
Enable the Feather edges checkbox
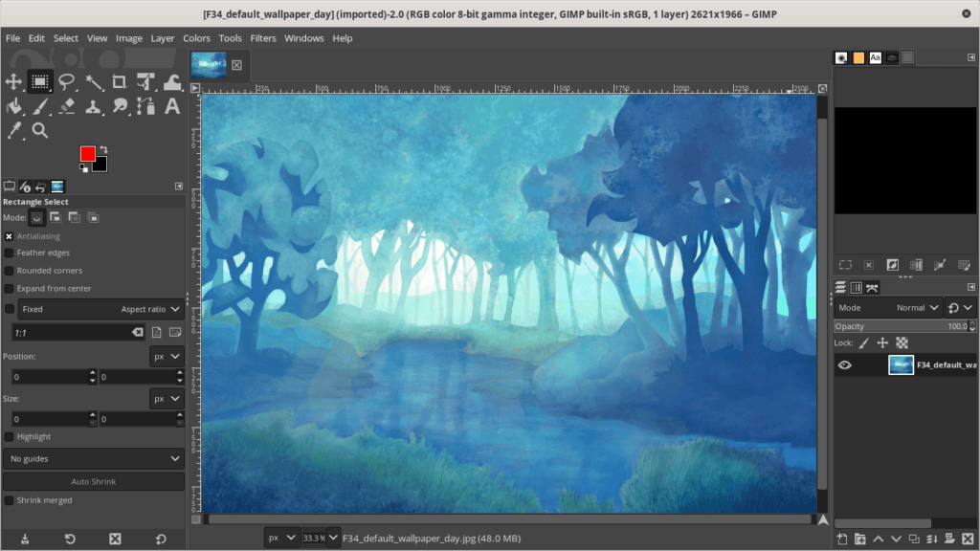coord(10,253)
